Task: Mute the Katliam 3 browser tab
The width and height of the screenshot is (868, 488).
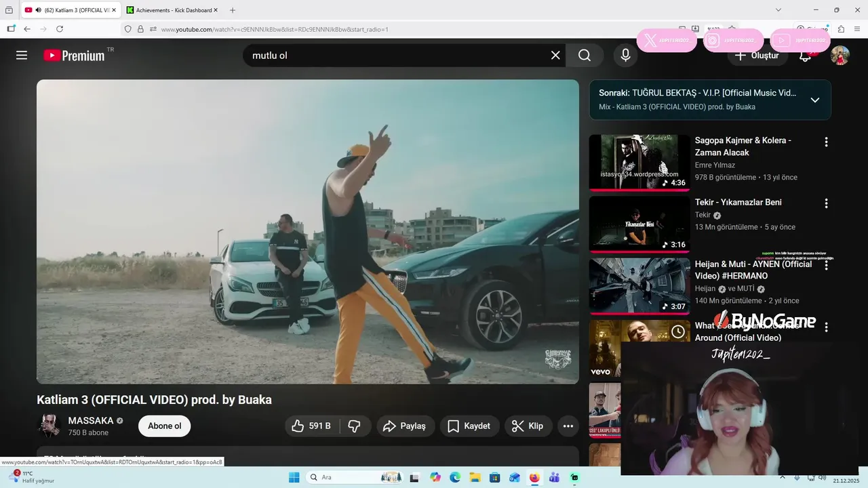Action: pos(38,10)
